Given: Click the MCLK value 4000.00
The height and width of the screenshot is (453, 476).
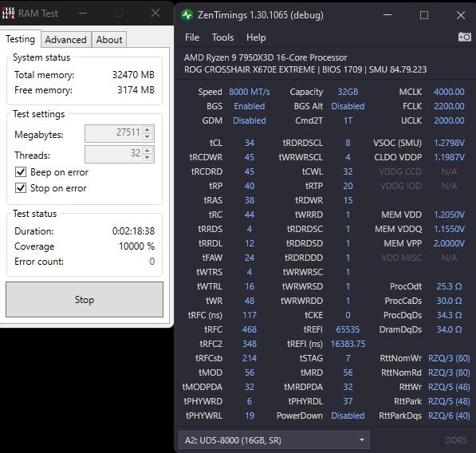Looking at the screenshot, I should click(x=449, y=92).
